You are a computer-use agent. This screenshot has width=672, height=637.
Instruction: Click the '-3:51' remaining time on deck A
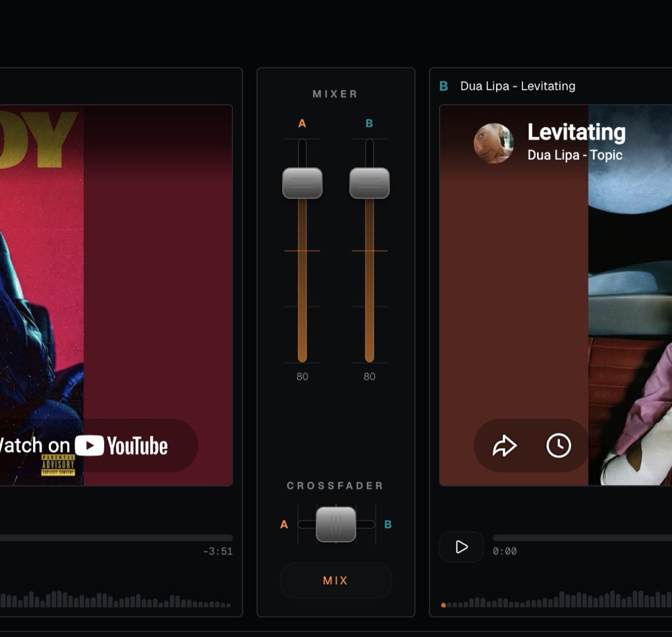click(x=218, y=551)
